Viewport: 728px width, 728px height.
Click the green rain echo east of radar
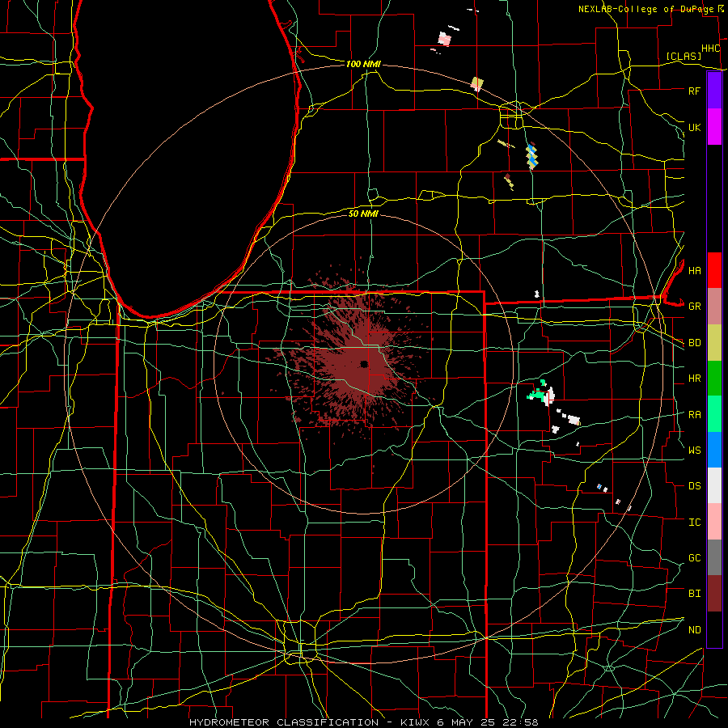pos(538,393)
